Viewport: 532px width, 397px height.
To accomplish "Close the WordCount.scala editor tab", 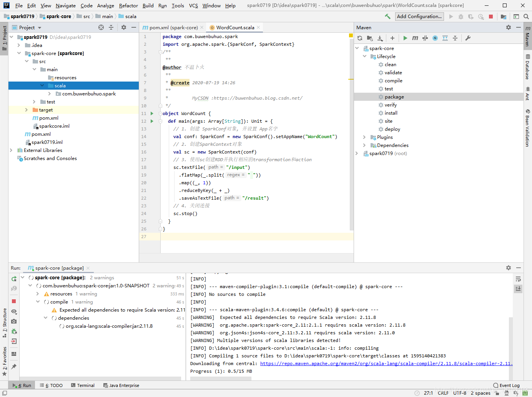I will tap(258, 27).
